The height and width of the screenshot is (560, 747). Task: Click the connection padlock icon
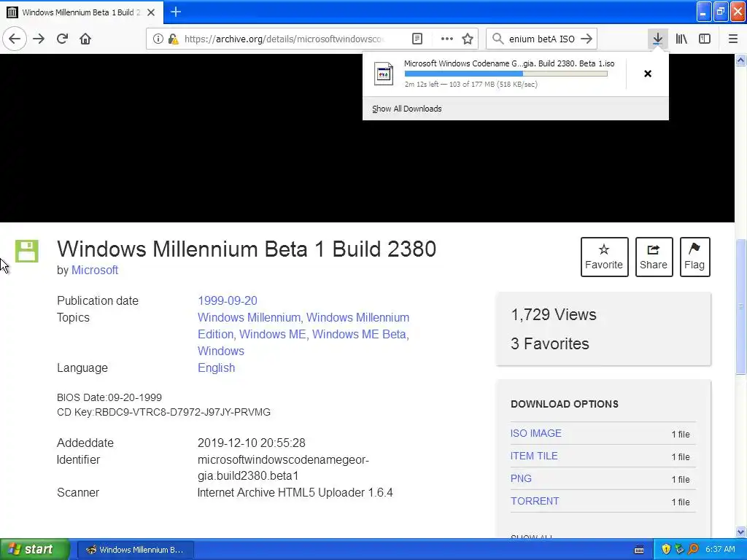[x=173, y=39]
